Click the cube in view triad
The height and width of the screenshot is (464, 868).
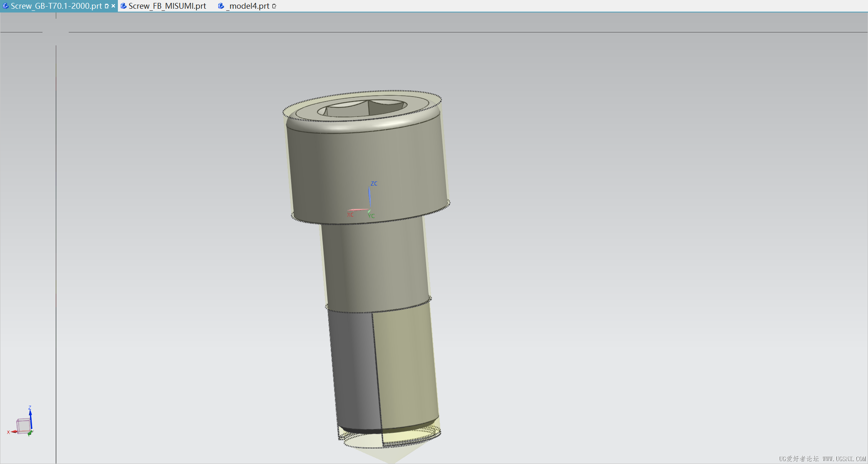[23, 426]
